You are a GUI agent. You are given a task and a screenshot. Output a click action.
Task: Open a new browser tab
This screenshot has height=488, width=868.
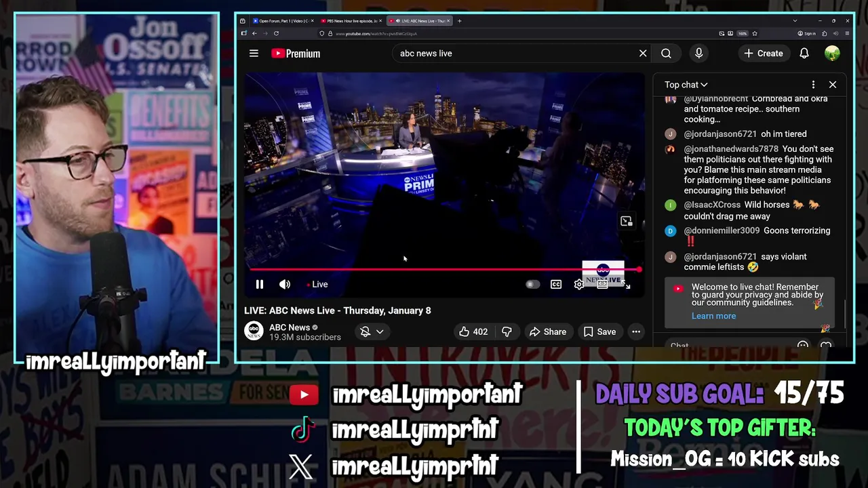459,21
